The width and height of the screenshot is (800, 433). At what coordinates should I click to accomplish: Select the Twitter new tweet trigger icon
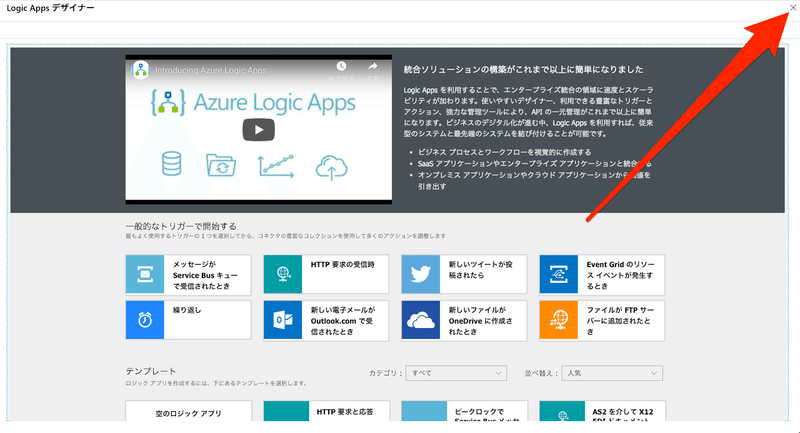pyautogui.click(x=420, y=274)
